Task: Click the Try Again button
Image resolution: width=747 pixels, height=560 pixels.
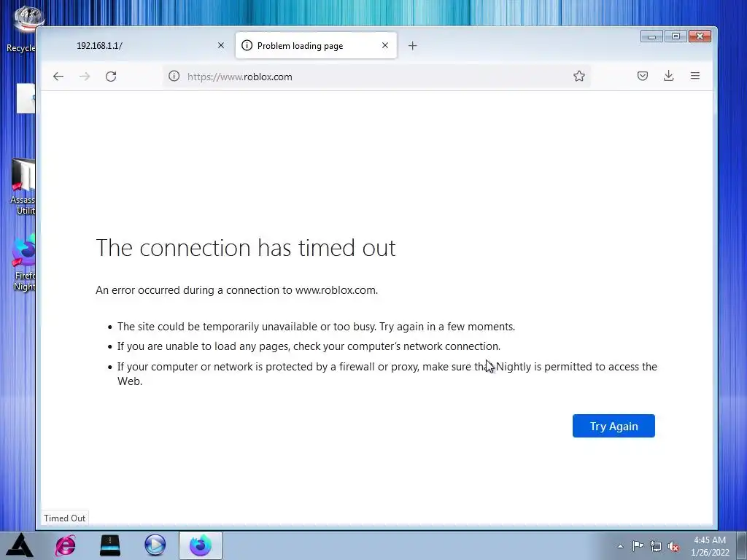Action: (614, 426)
